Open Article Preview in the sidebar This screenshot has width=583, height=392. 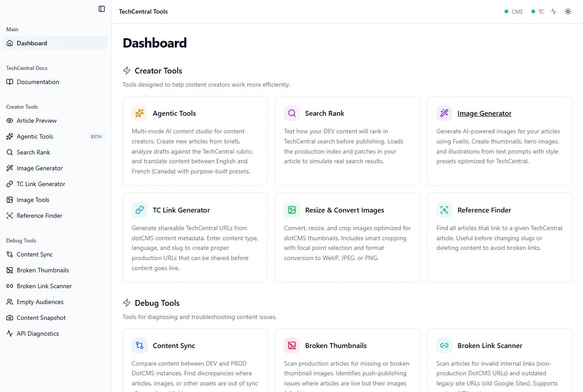coord(55,121)
